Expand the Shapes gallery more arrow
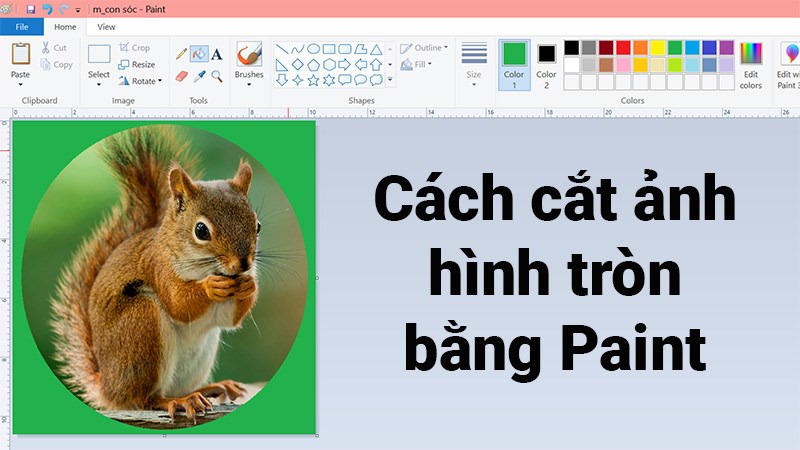Image resolution: width=800 pixels, height=450 pixels. (390, 80)
